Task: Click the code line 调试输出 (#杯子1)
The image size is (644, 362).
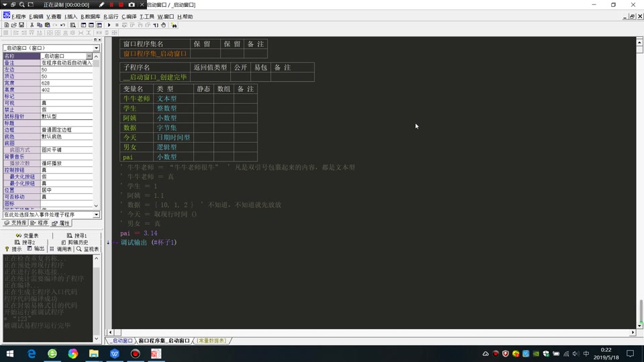Action: tap(148, 243)
